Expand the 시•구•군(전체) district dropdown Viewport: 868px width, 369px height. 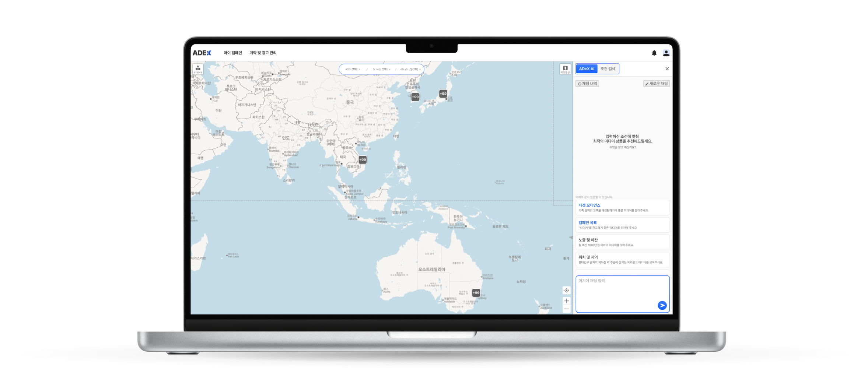(410, 69)
